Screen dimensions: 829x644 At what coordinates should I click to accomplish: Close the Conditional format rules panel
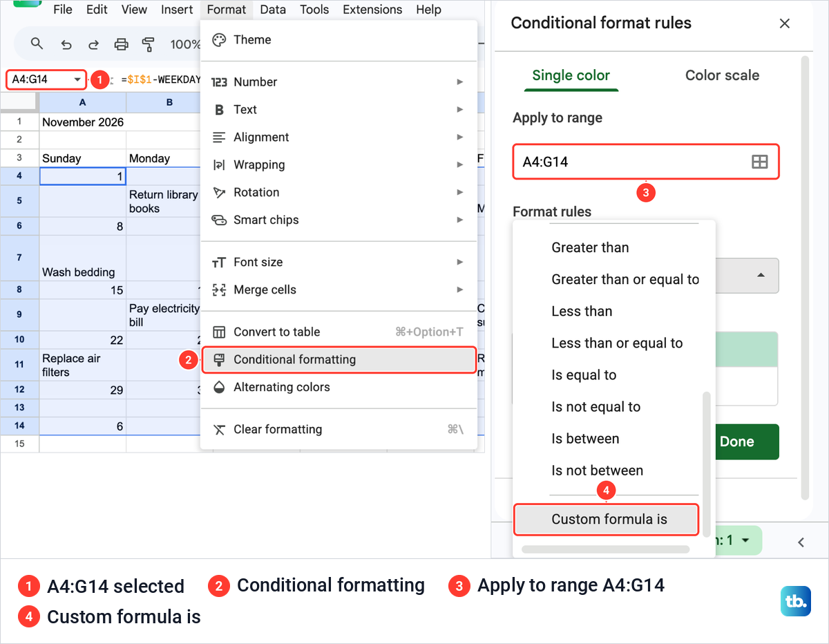click(x=784, y=23)
